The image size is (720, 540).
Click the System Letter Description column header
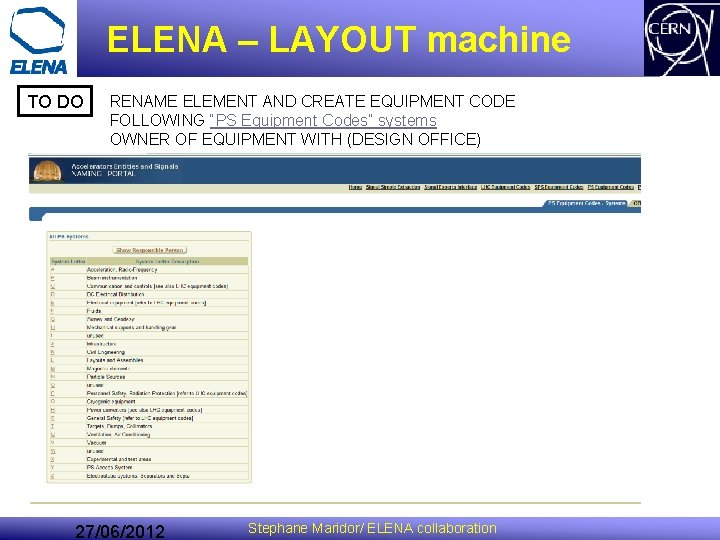(x=167, y=261)
